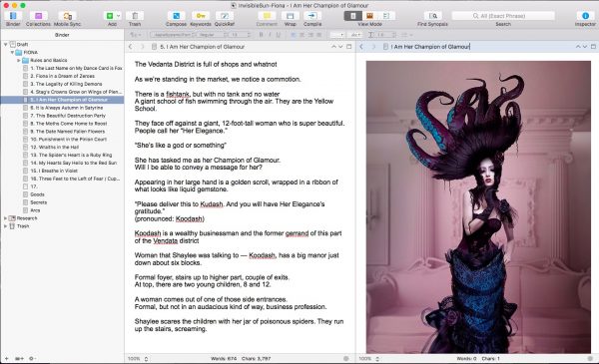
Task: Collapse the FIONA folder
Action: [x=13, y=52]
